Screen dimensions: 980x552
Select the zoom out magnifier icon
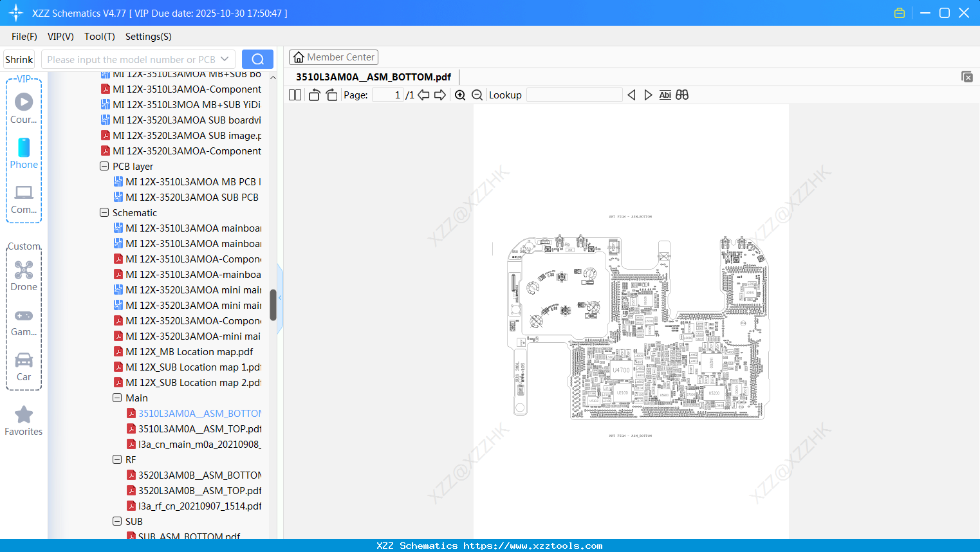tap(477, 95)
